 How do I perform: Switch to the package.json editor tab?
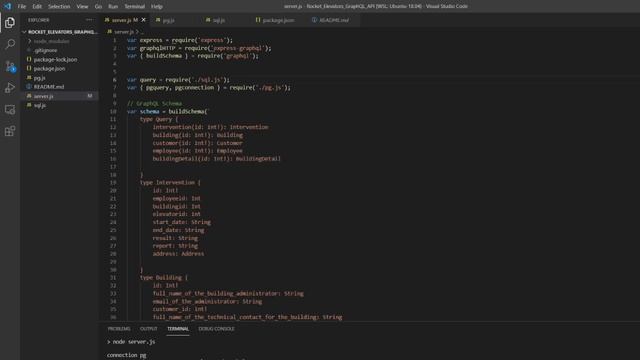(278, 20)
